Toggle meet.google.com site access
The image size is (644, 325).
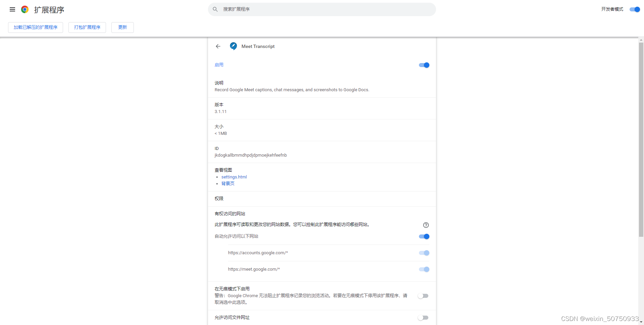(424, 269)
